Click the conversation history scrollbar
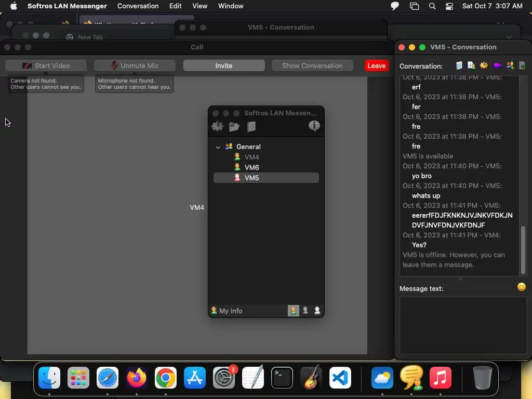Viewport: 532px width, 399px height. [x=523, y=250]
